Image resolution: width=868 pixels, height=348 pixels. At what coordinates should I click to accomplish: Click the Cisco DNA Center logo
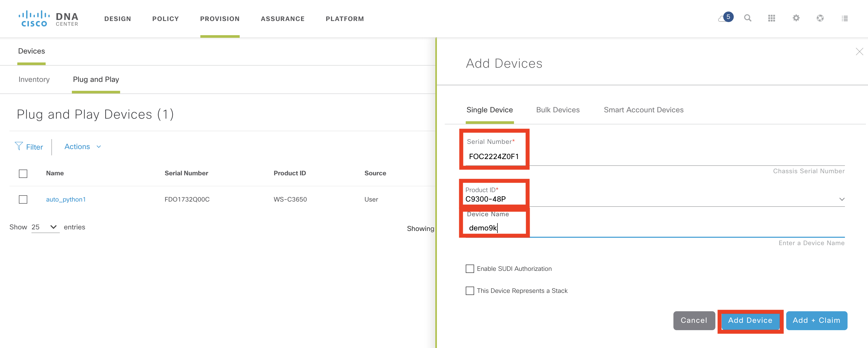[48, 19]
